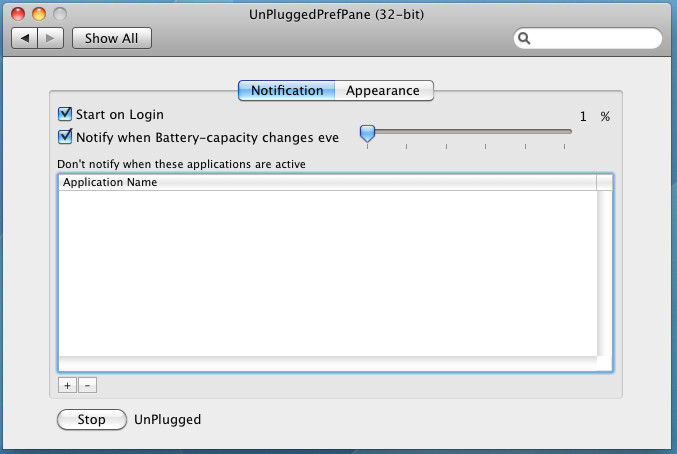Switch to the Appearance tab
677x454 pixels.
(x=383, y=91)
